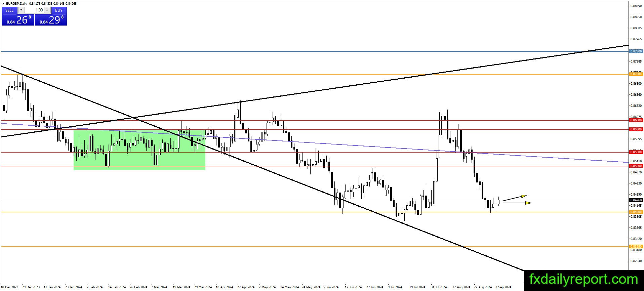This screenshot has width=644, height=291.
Task: Select the red 0.85000 price level label
Action: (x=636, y=166)
